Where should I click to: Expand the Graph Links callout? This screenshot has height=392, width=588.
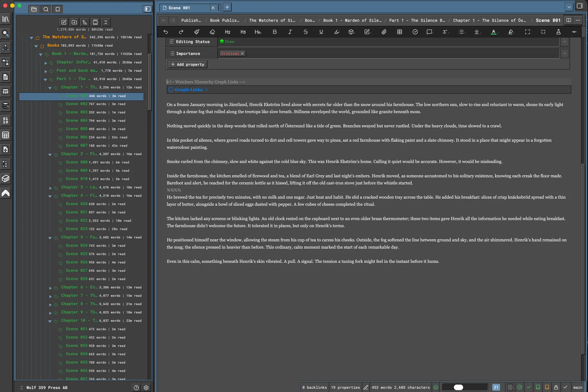(206, 90)
